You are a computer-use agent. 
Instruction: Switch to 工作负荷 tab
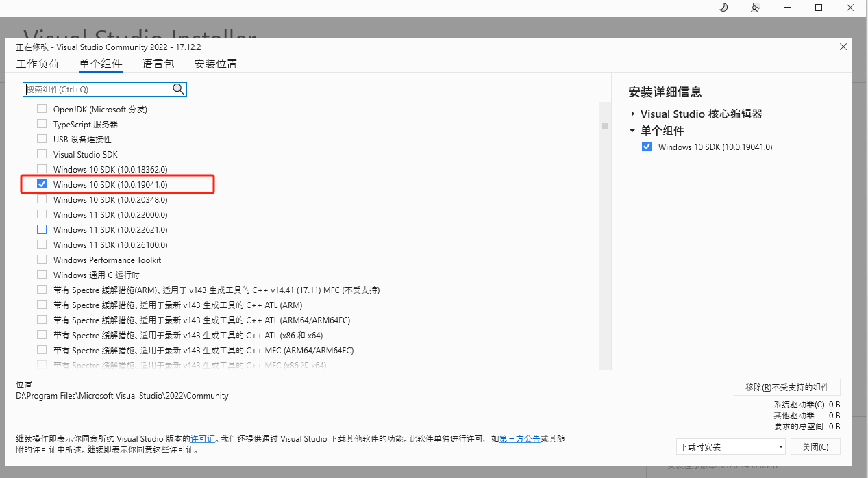pos(38,64)
